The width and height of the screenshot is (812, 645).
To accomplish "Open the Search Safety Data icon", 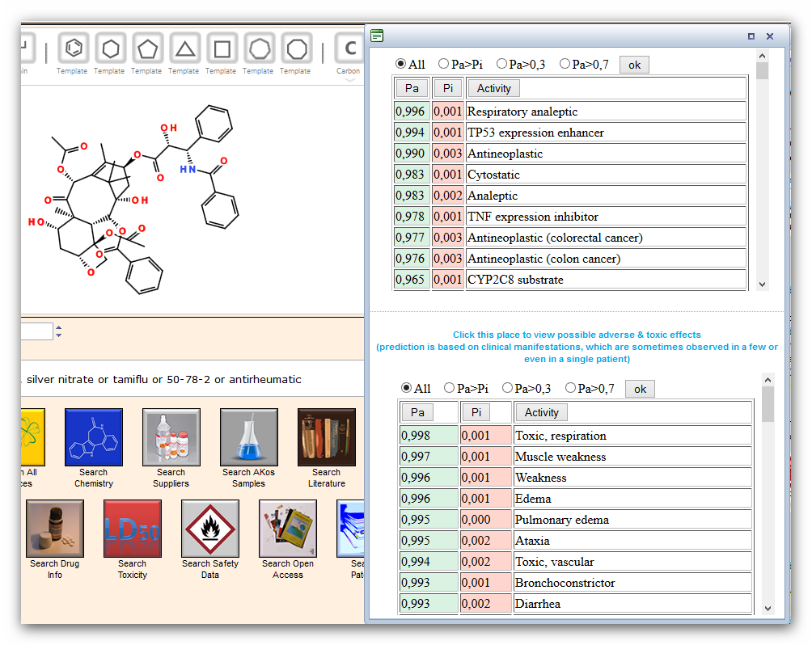I will coord(210,529).
